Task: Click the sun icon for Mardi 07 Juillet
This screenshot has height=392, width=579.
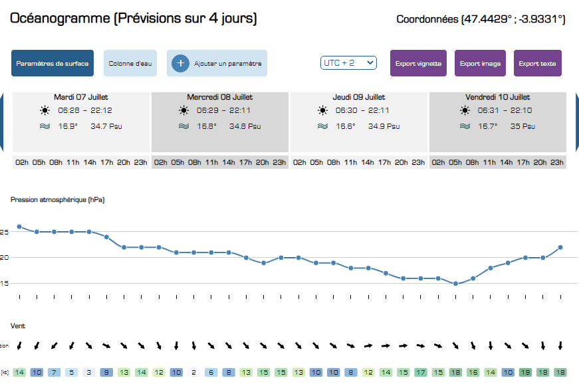Action: coord(44,110)
